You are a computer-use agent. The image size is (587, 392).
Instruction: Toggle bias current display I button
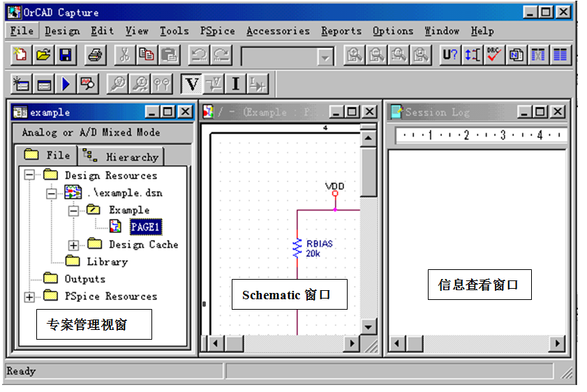tap(235, 84)
